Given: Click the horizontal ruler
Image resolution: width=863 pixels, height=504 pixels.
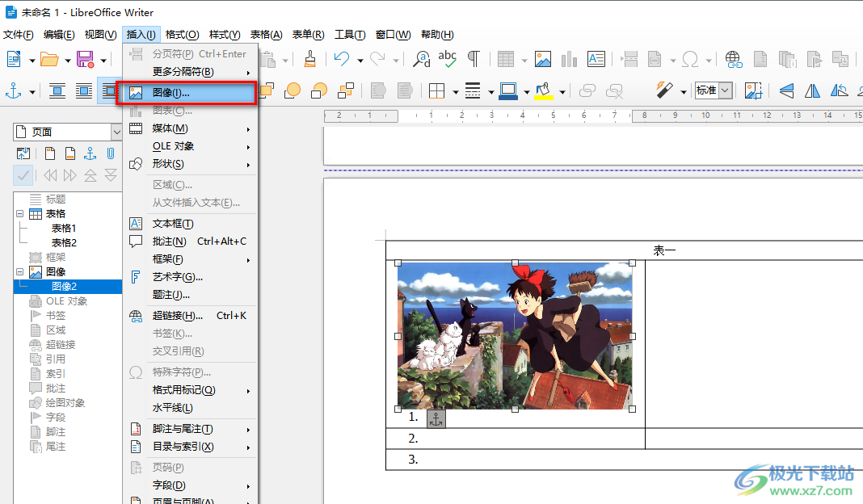Looking at the screenshot, I should (x=593, y=115).
